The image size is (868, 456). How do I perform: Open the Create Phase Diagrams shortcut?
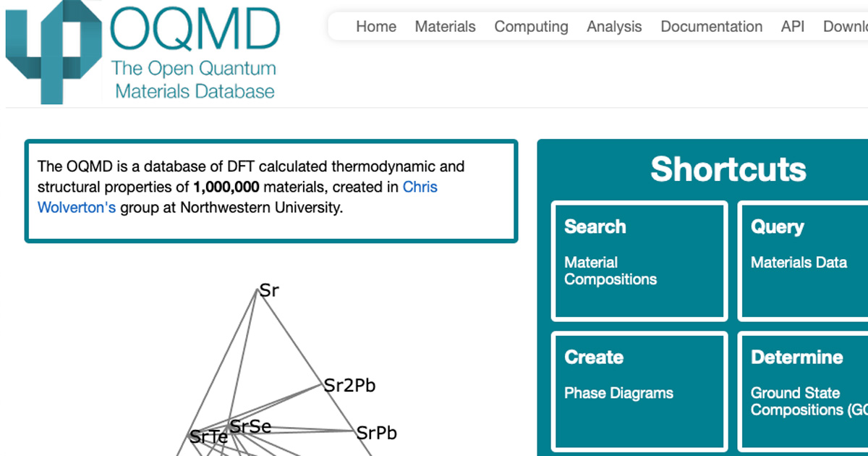coord(639,391)
